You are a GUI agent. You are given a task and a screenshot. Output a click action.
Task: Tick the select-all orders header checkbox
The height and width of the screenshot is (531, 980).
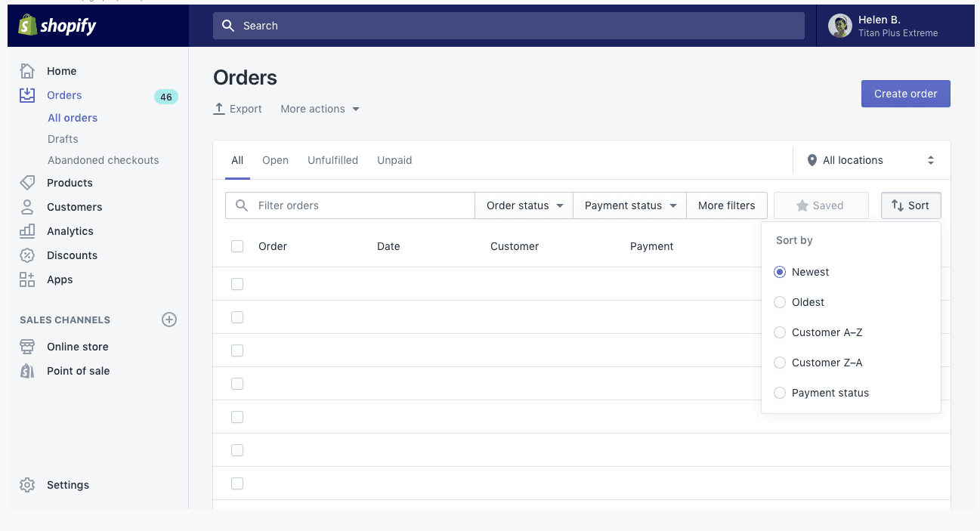(x=237, y=246)
